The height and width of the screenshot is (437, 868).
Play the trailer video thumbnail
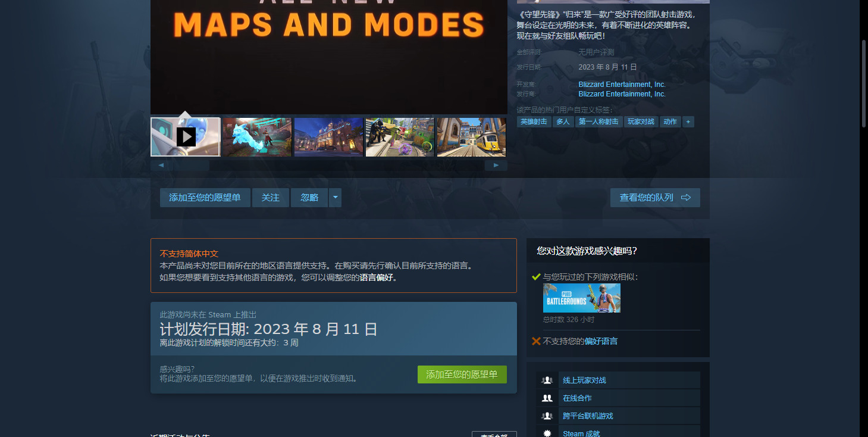[186, 137]
